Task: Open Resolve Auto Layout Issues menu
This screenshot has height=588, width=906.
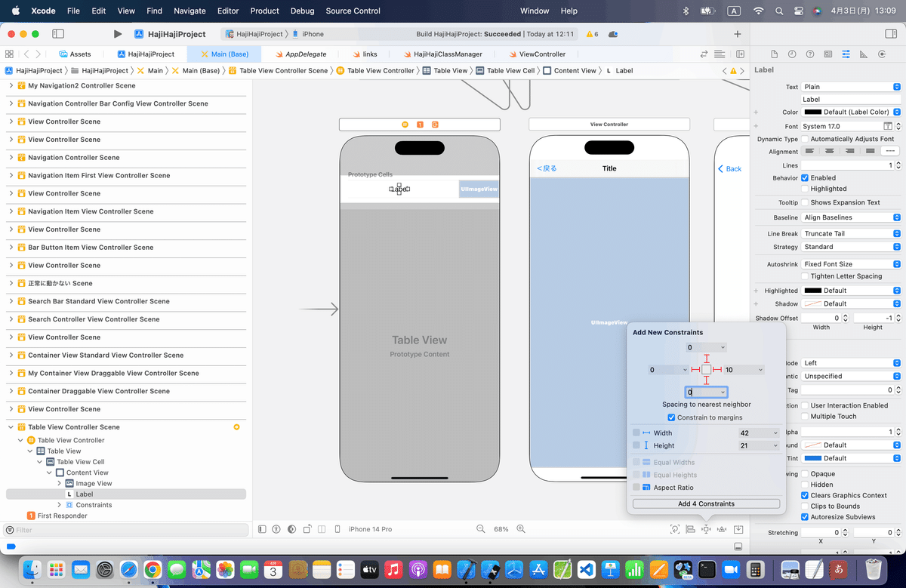Action: 722,529
